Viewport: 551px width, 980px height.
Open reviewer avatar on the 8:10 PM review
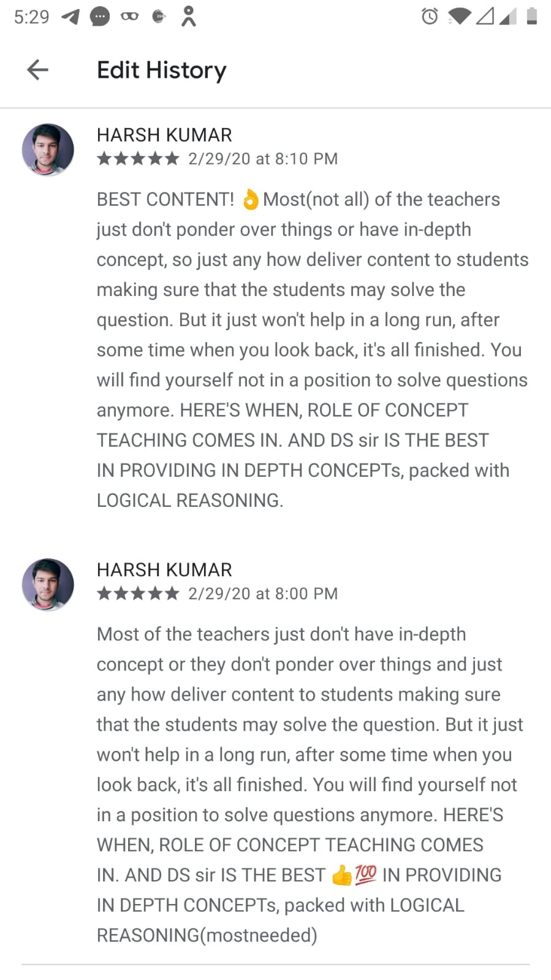pyautogui.click(x=48, y=150)
